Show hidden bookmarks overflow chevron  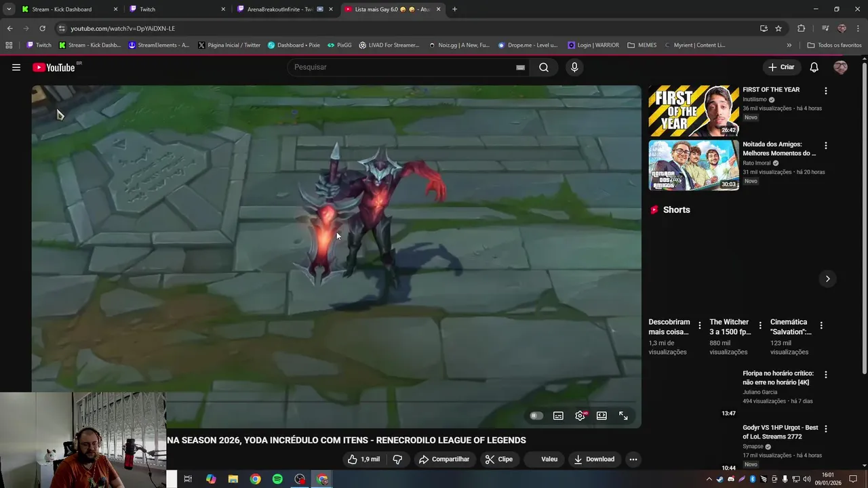click(x=789, y=45)
